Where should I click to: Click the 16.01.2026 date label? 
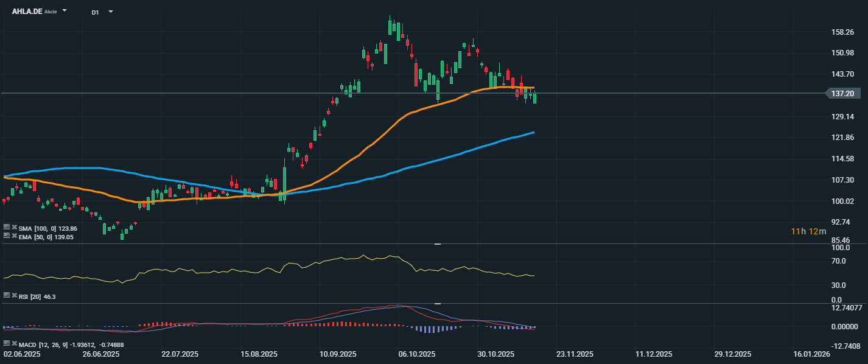tap(811, 354)
